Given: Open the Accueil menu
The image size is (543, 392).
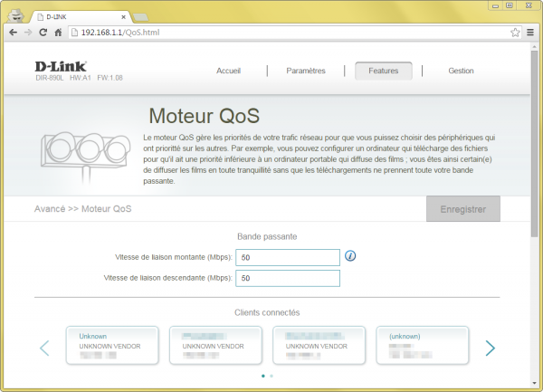Looking at the screenshot, I should click(x=229, y=71).
